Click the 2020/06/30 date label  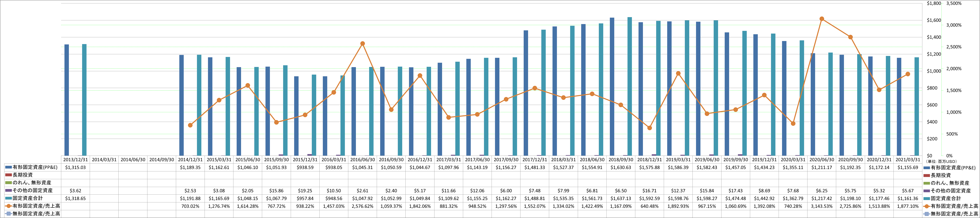[822, 160]
